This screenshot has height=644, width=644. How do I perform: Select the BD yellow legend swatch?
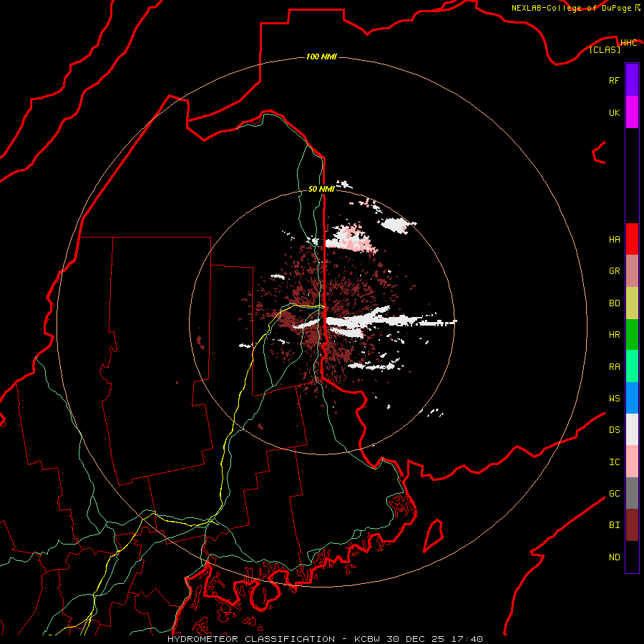pyautogui.click(x=632, y=303)
